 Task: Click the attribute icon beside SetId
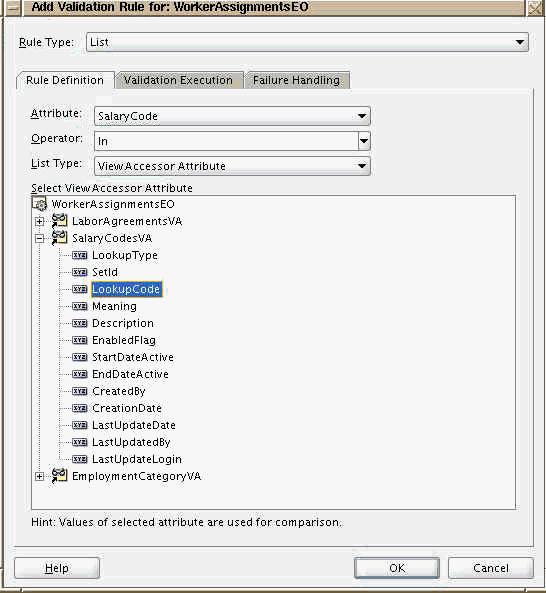click(x=80, y=272)
